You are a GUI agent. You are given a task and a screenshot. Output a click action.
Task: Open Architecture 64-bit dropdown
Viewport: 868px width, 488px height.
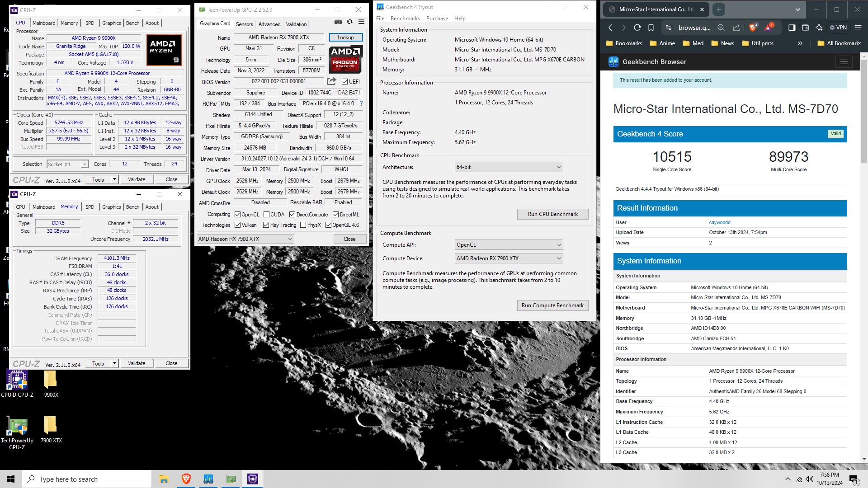click(509, 167)
